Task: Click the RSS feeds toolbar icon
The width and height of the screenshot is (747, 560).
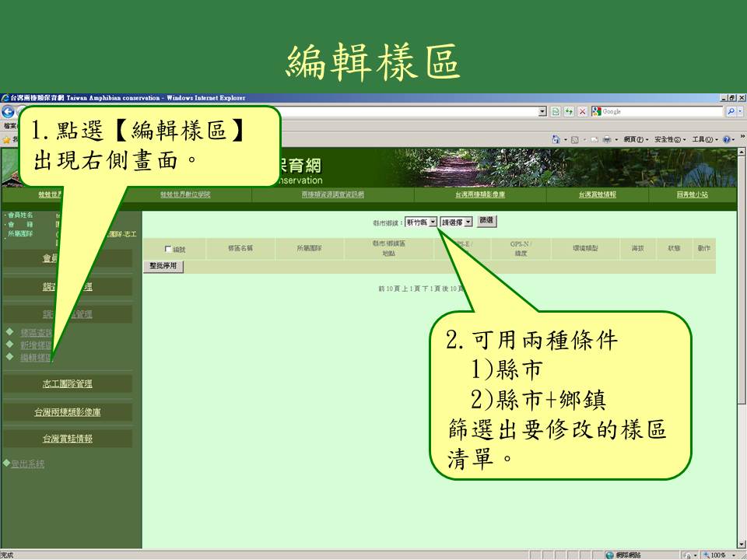Action: pyautogui.click(x=575, y=139)
